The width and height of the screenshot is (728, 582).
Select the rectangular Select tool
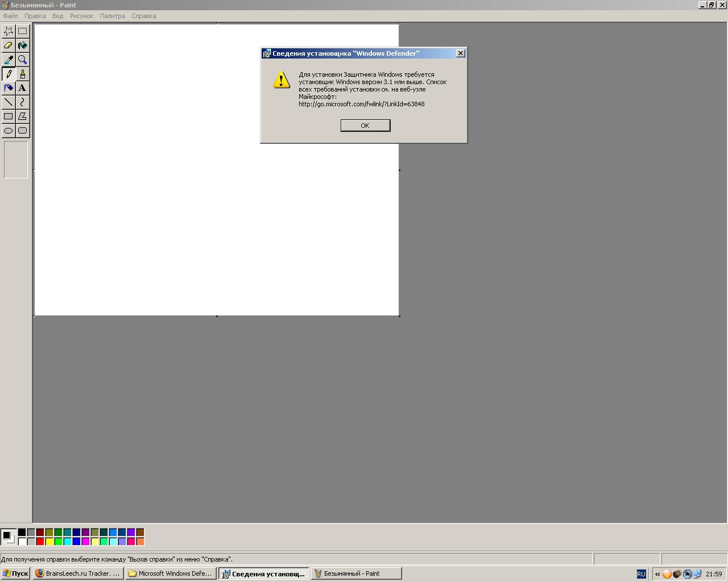[22, 31]
